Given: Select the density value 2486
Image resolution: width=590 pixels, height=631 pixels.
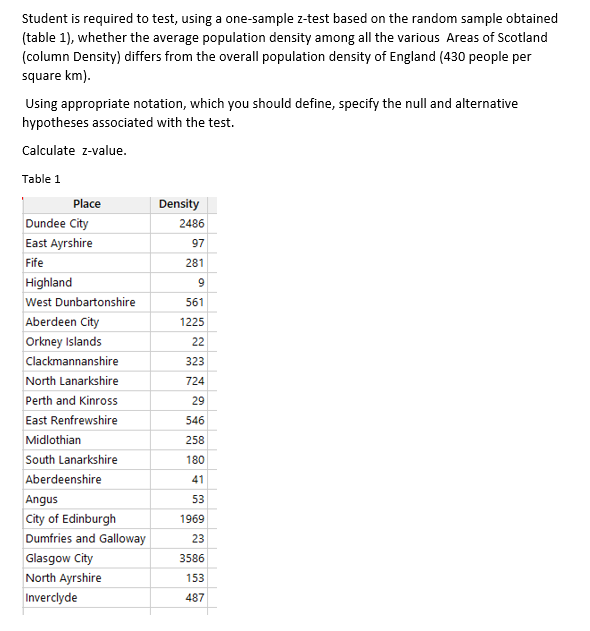Looking at the screenshot, I should point(192,223).
